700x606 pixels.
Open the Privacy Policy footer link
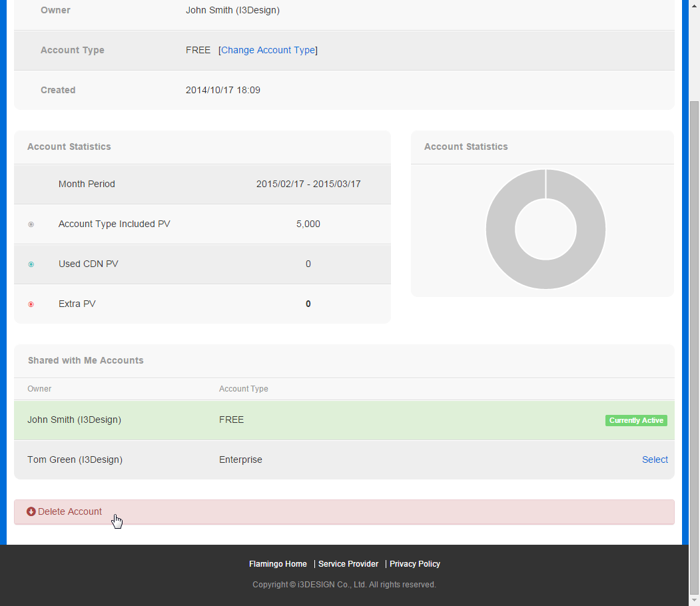(415, 563)
